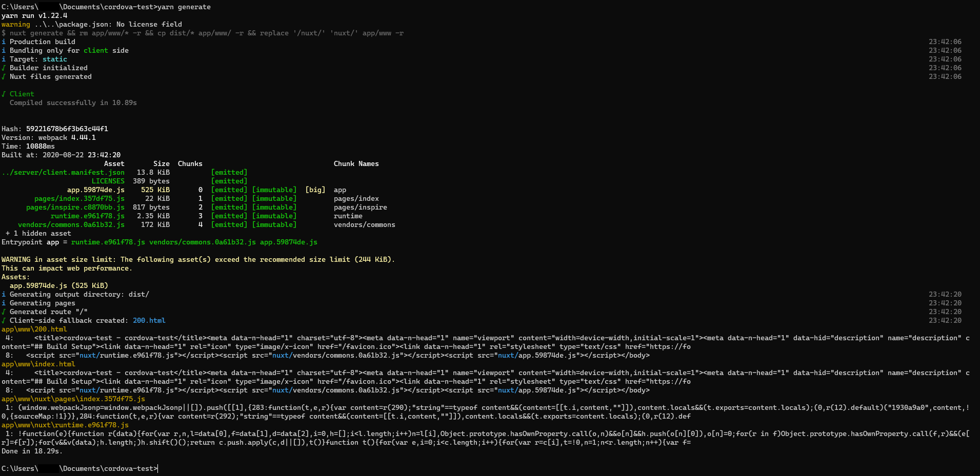The image size is (980, 476).
Task: Click the "app\www\nuxt\runtime.e961f78.js" file path
Action: coord(65,425)
